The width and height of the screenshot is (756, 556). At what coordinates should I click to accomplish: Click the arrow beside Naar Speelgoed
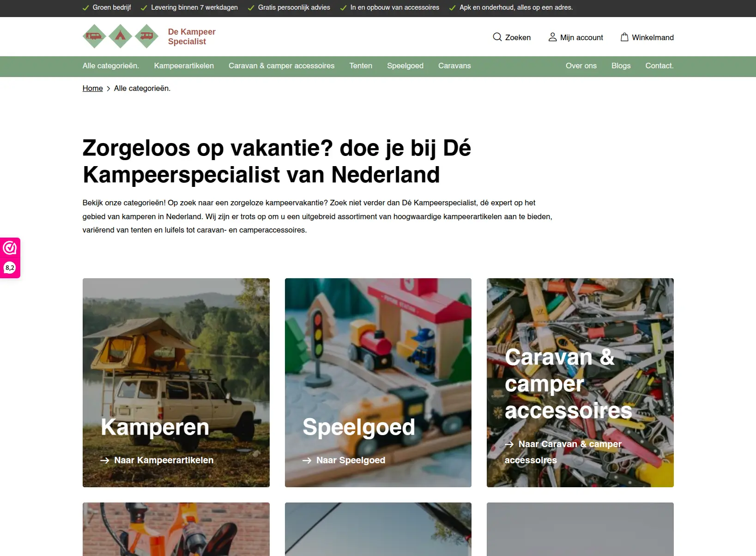coord(307,460)
